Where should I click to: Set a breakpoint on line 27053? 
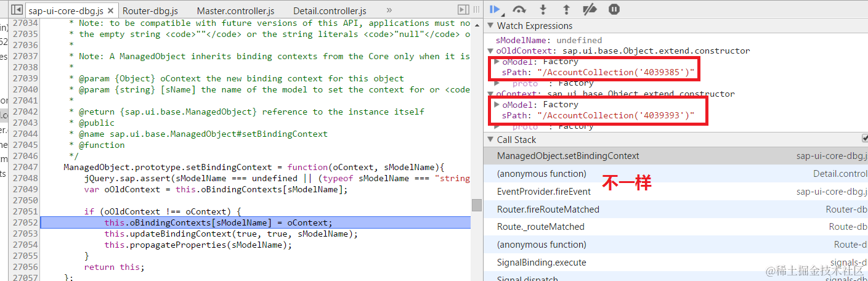(x=25, y=234)
